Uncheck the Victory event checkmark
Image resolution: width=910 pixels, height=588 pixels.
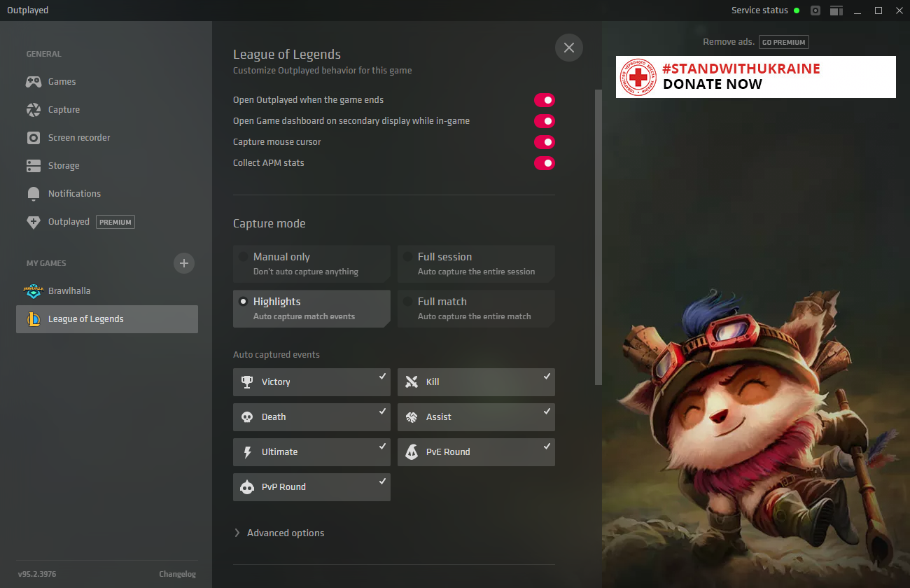tap(382, 376)
